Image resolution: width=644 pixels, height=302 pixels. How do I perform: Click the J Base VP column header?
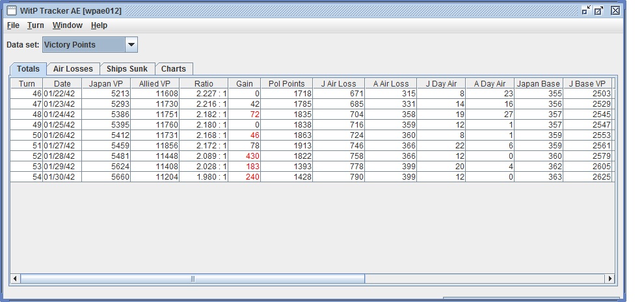(587, 84)
